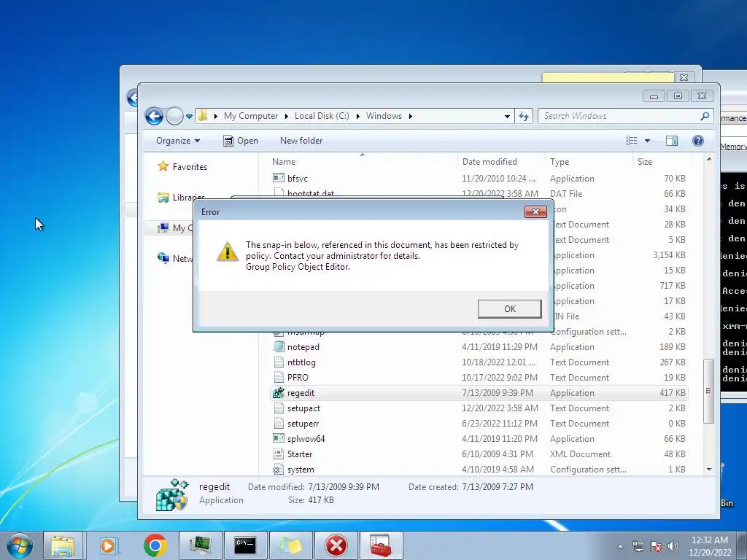747x560 pixels.
Task: Click the red toolbox taskbar icon
Action: click(x=381, y=545)
